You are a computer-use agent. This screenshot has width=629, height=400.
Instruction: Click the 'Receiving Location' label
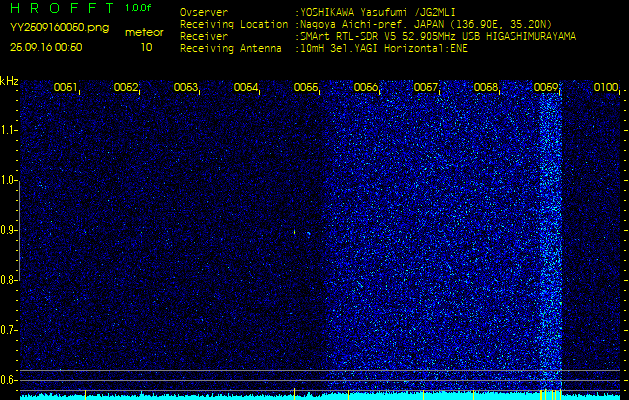point(234,24)
